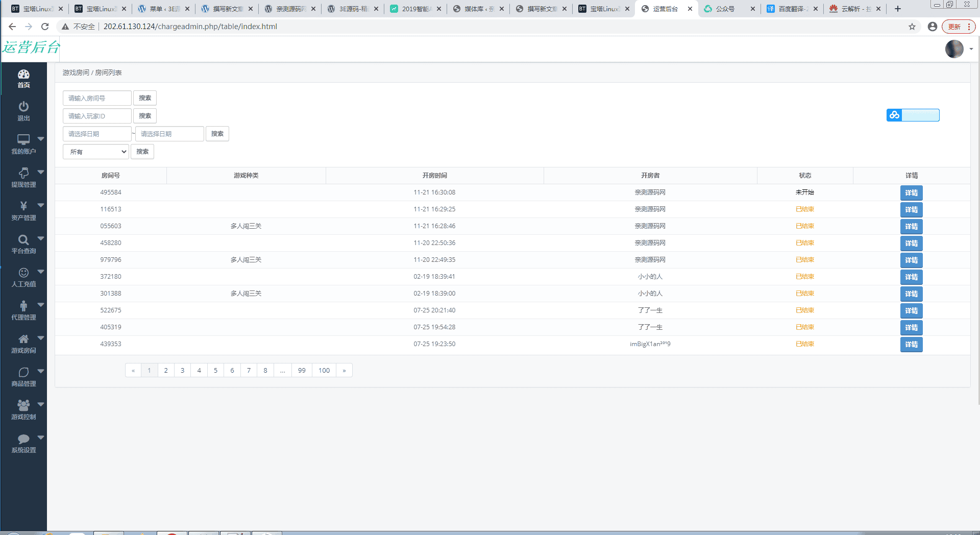Expand the 所有 status filter dropdown

click(96, 152)
